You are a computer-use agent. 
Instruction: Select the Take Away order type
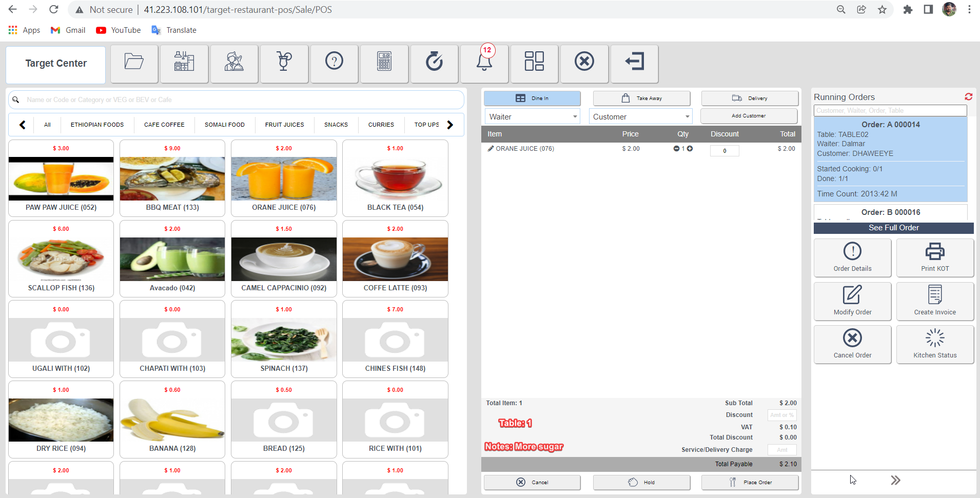click(641, 98)
